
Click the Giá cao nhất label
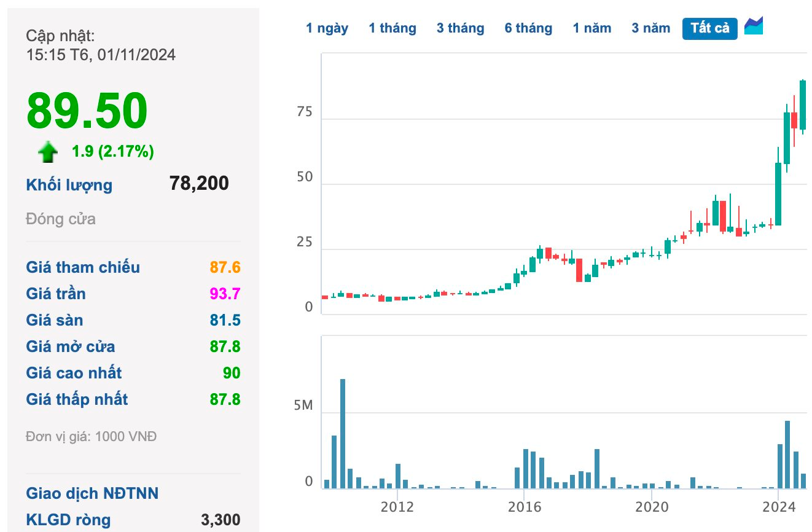click(74, 373)
